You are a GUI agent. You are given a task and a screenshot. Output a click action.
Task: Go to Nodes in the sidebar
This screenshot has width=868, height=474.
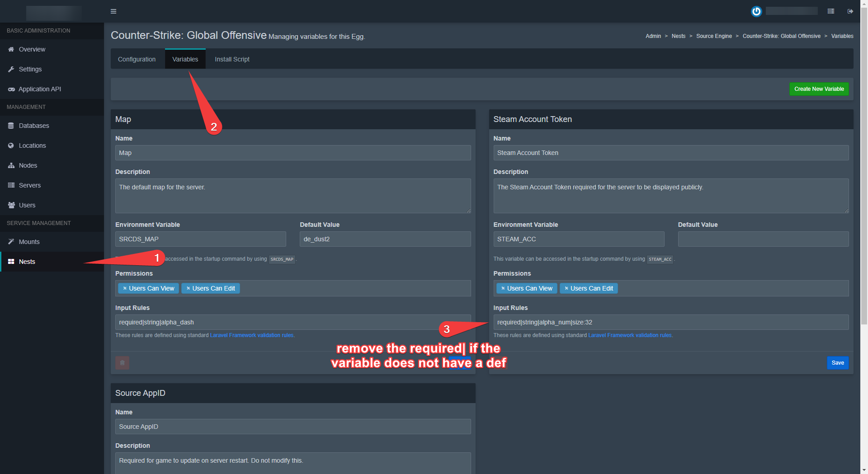[28, 165]
